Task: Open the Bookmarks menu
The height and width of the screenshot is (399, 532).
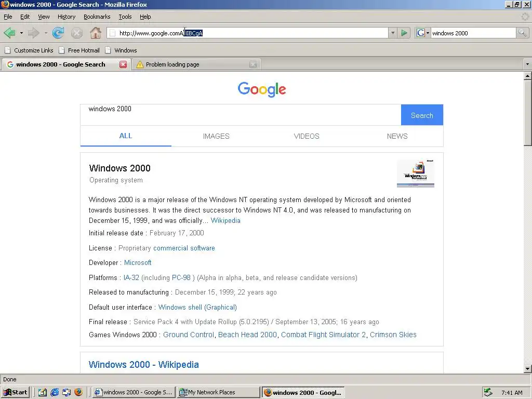Action: (97, 17)
